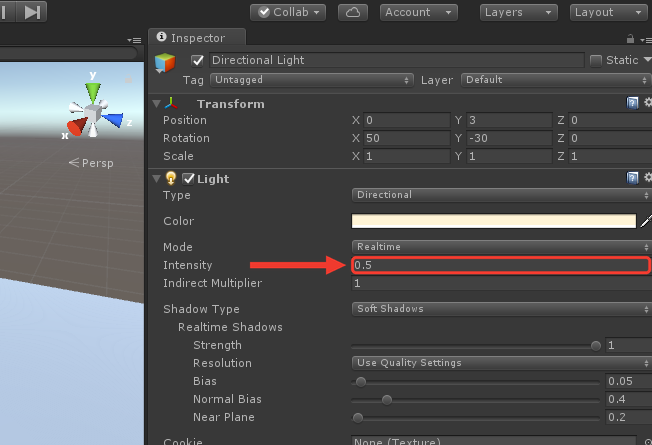The width and height of the screenshot is (652, 445).
Task: Collapse the Light component
Action: coord(157,179)
